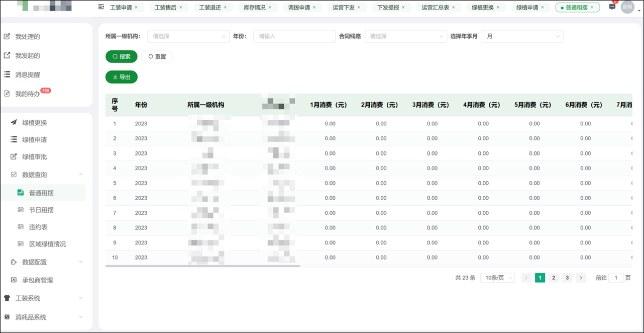Select 节日租摆 in data query submenu
Image resolution: width=644 pixels, height=333 pixels.
point(41,210)
